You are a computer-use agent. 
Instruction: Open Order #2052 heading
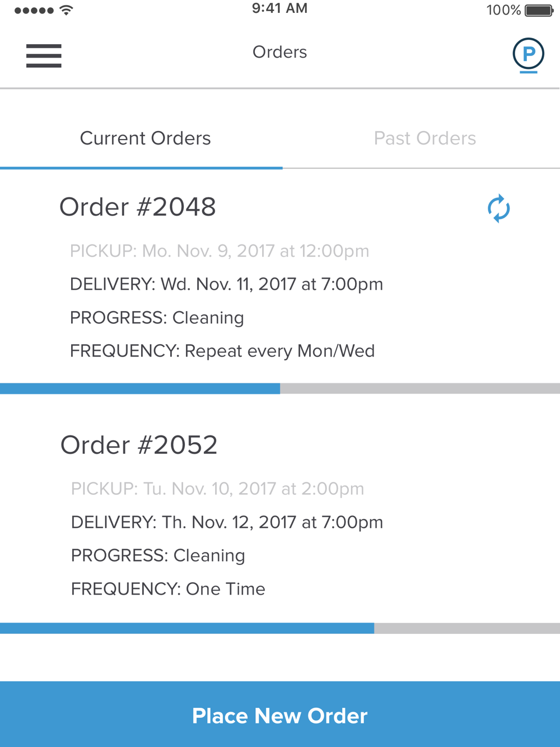[139, 446]
